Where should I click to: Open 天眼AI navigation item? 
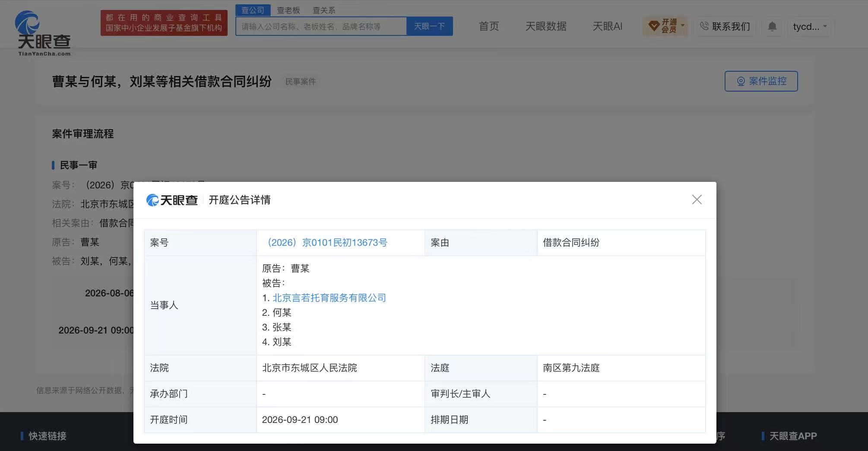click(607, 26)
